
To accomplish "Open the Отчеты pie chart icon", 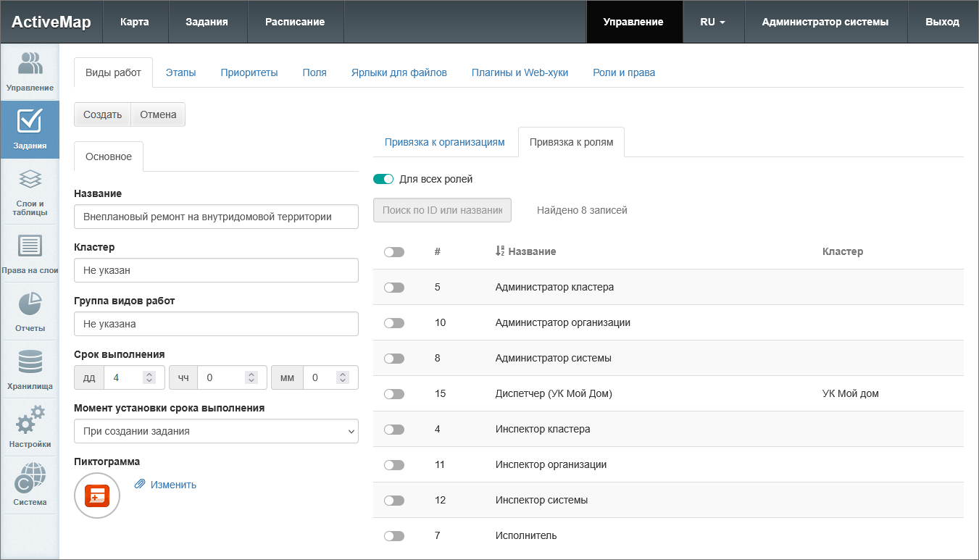I will 30,311.
